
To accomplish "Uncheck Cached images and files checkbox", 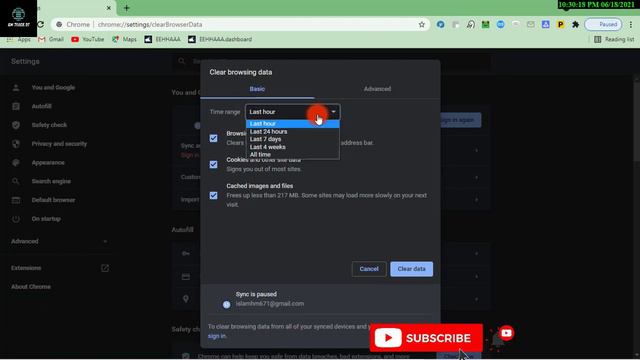I will click(x=213, y=196).
